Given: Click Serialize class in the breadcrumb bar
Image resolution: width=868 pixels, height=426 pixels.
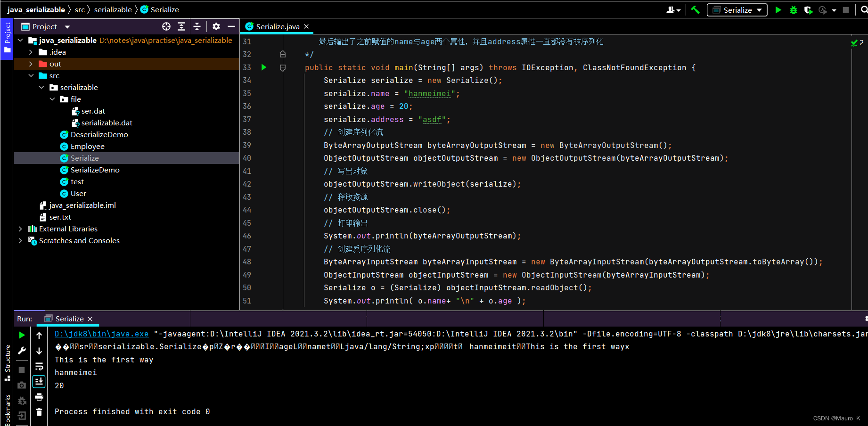Looking at the screenshot, I should 160,9.
